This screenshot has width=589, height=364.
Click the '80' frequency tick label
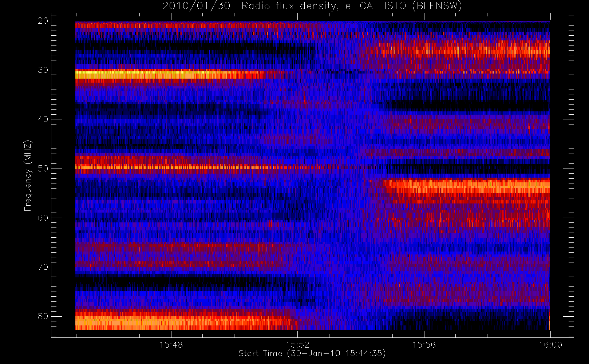pos(43,316)
